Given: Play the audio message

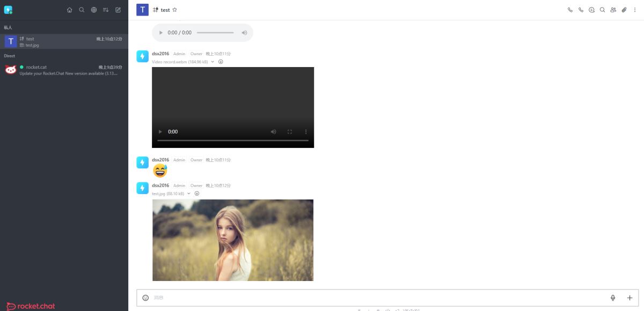Looking at the screenshot, I should pyautogui.click(x=161, y=33).
